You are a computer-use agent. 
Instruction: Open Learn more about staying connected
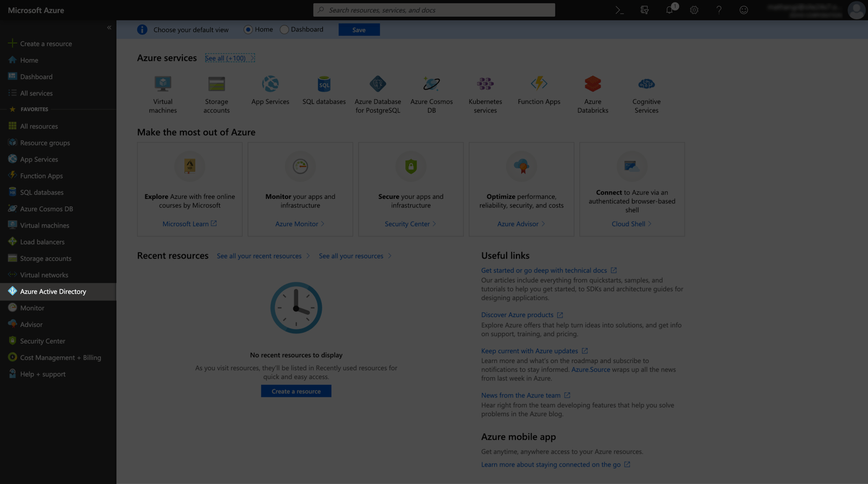556,465
